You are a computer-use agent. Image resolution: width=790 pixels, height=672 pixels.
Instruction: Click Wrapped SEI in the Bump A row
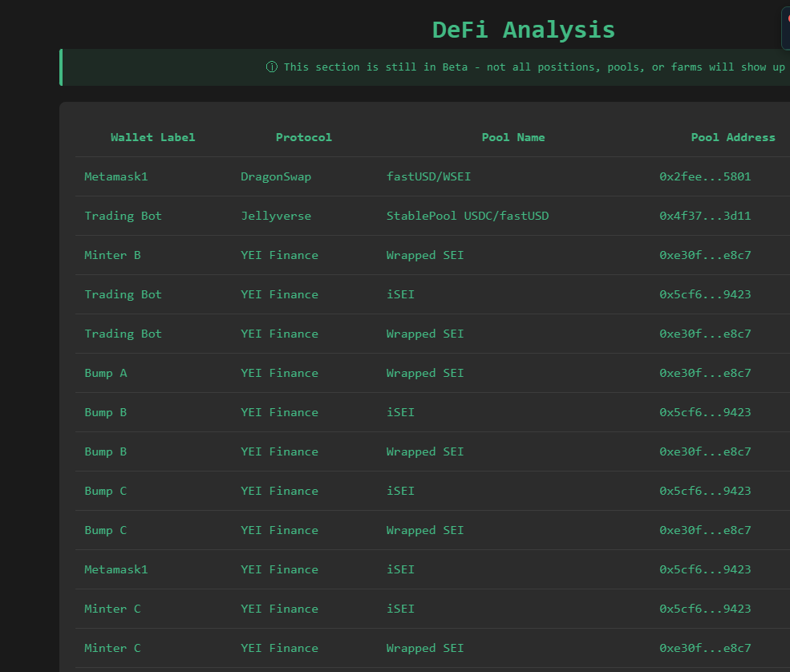coord(425,373)
